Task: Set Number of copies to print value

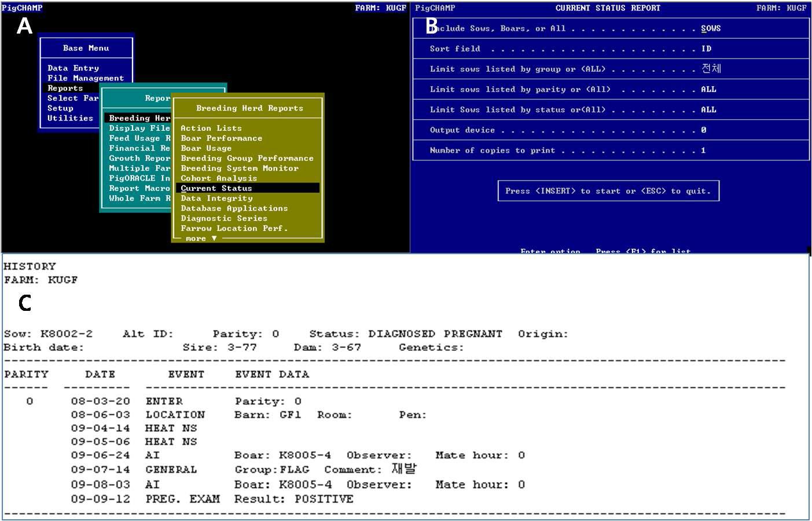Action: 703,150
